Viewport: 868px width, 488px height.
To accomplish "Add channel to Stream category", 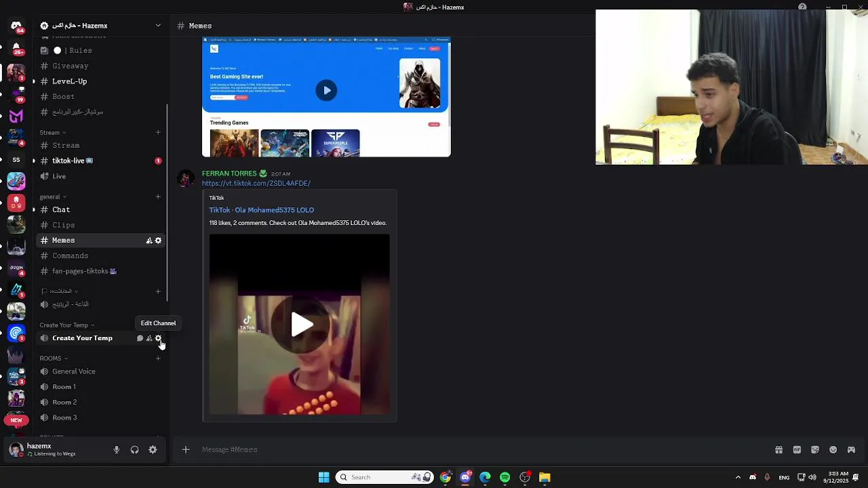I will 158,132.
